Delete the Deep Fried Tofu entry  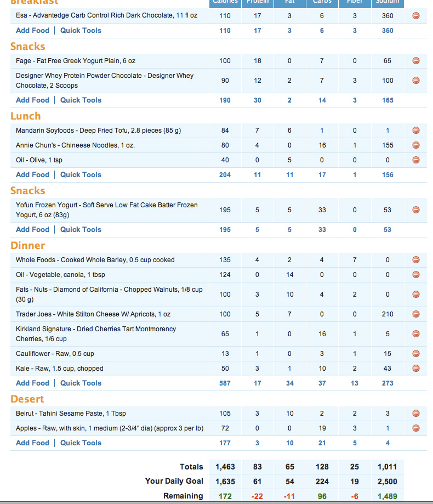coord(415,130)
